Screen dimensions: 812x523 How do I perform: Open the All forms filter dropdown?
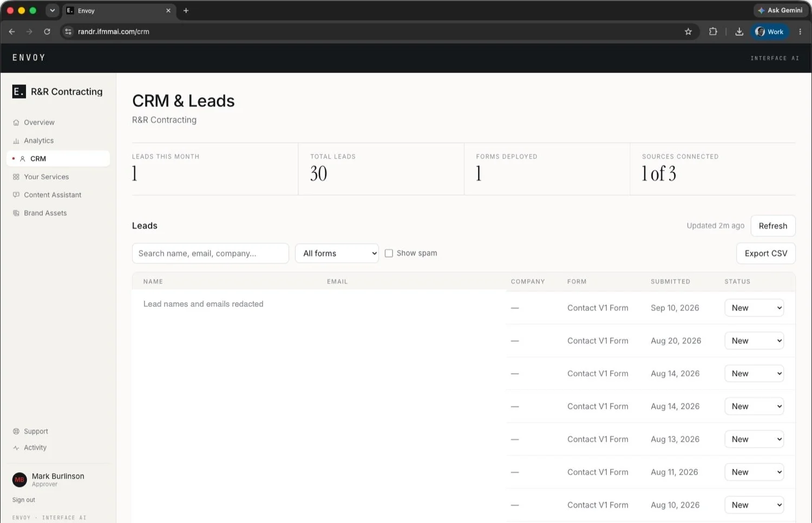pos(337,253)
